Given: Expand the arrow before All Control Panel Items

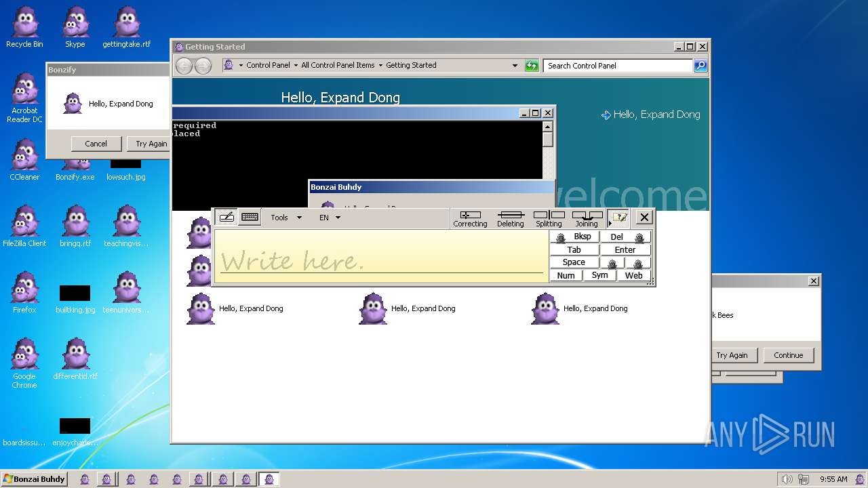Looking at the screenshot, I should 296,66.
